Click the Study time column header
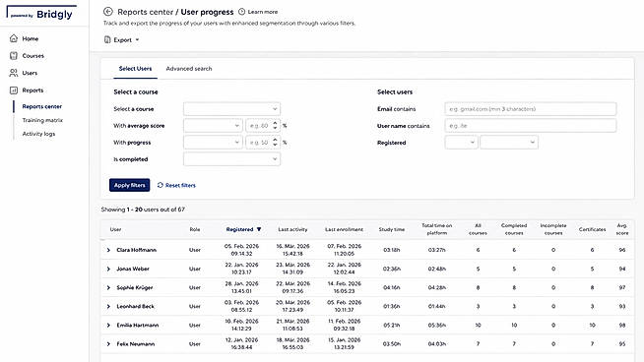This screenshot has height=362, width=644. 391,229
